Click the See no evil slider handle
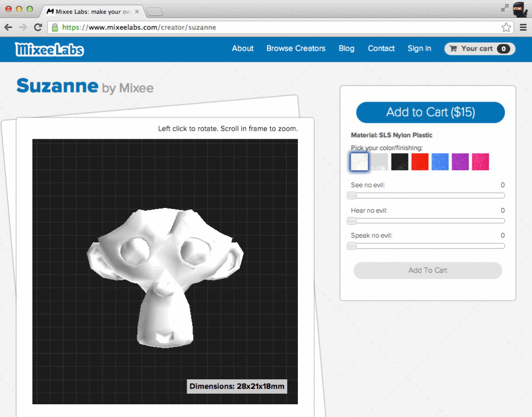The height and width of the screenshot is (417, 532). coord(352,196)
